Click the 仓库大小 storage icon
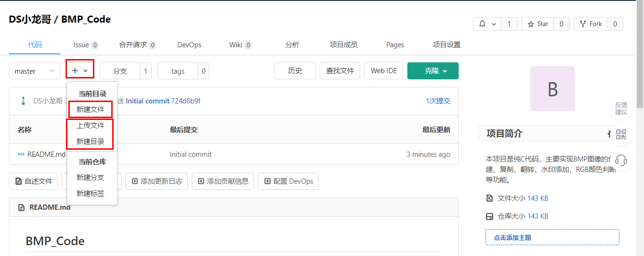Screen dimensions: 644x256 pyautogui.click(x=489, y=216)
